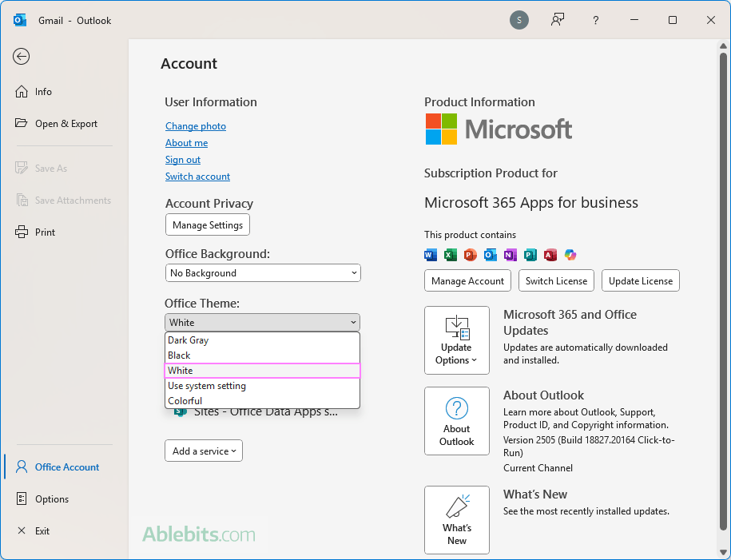
Task: Choose Exit in the sidebar
Action: coord(33,530)
